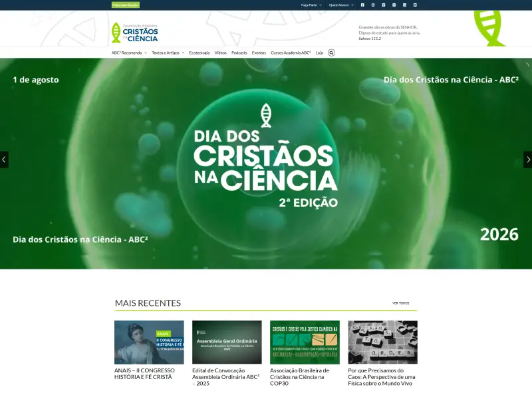532x399 pixels.
Task: Open the Twitter icon in top bar
Action: tap(384, 5)
